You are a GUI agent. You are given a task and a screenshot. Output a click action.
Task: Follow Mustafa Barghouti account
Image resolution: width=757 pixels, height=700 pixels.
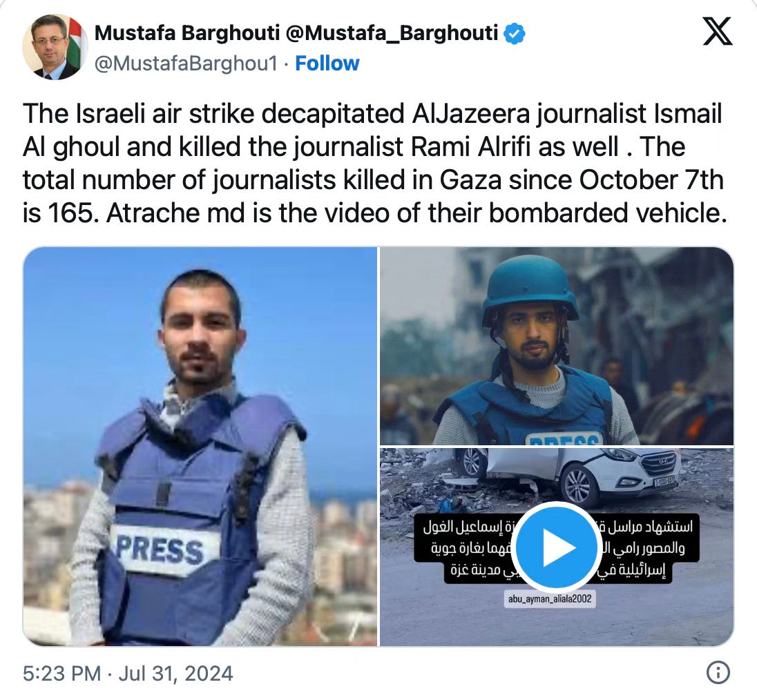click(327, 64)
